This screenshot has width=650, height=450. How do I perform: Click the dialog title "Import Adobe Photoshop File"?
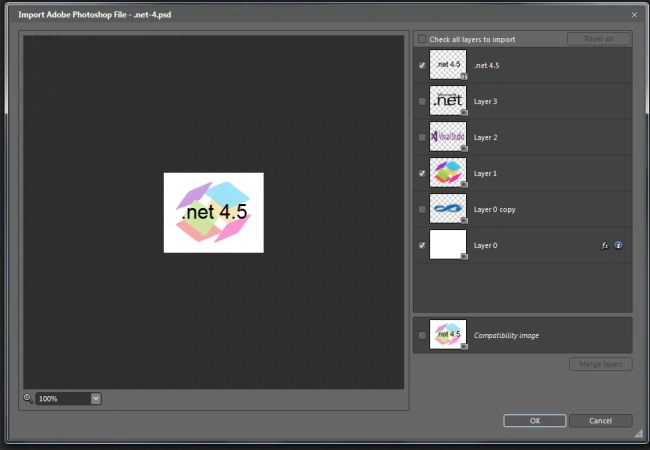pyautogui.click(x=72, y=15)
